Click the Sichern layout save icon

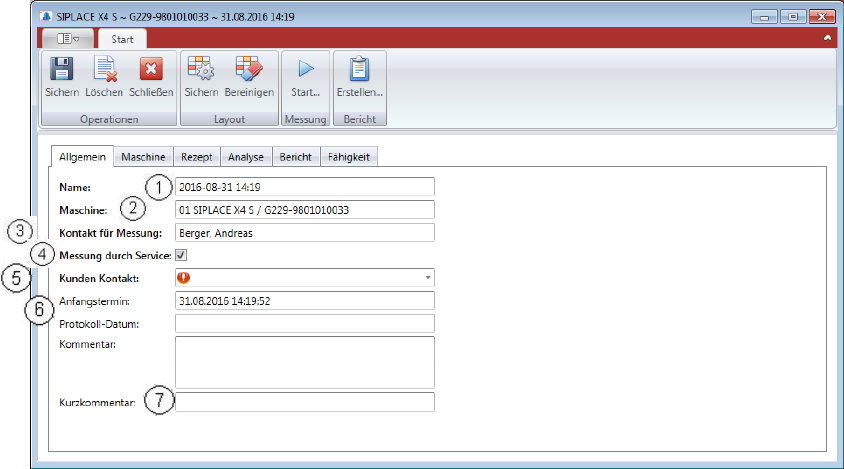201,69
